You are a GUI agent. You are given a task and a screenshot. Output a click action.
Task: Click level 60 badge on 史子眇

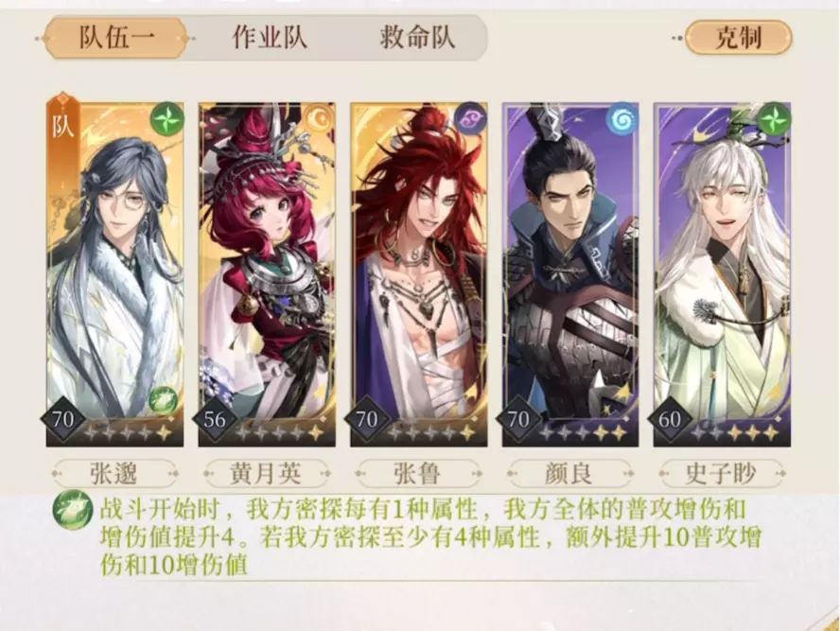coord(670,419)
